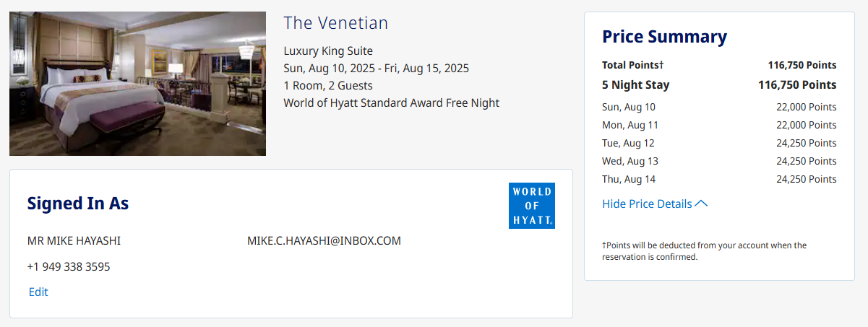The height and width of the screenshot is (327, 868).
Task: Collapse price breakdown via Hide Price Details
Action: point(647,204)
